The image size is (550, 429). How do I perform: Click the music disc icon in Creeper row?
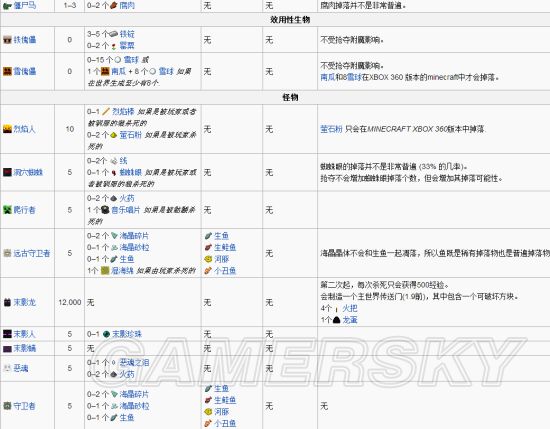tap(105, 210)
